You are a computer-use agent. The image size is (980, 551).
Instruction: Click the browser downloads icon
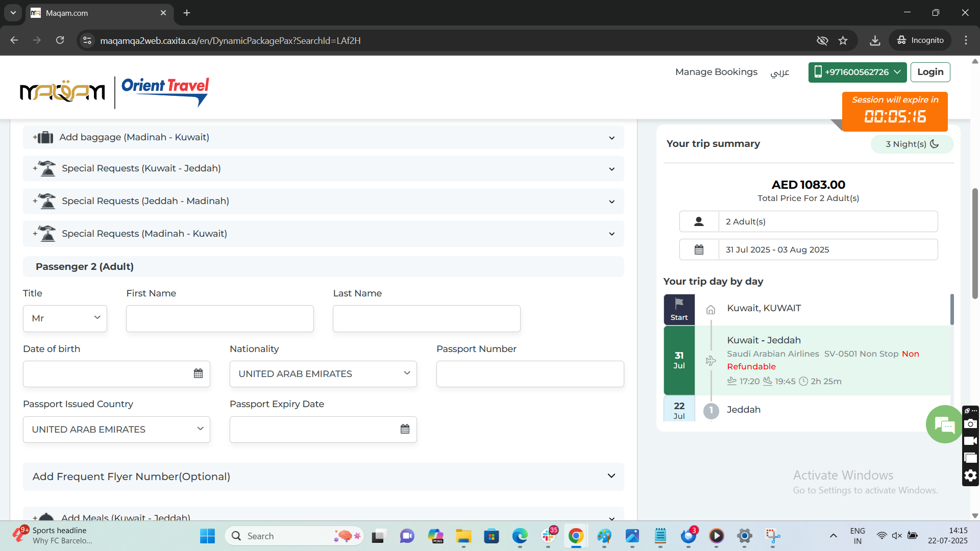[x=875, y=40]
